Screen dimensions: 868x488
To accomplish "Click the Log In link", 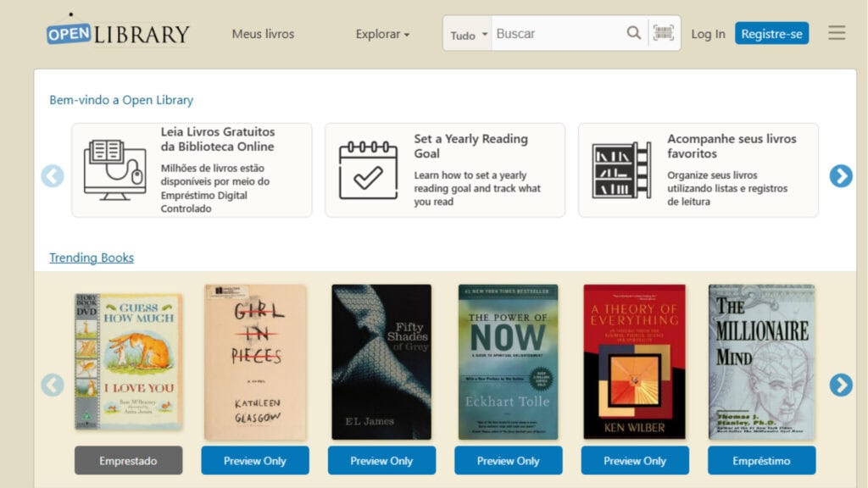I will pos(708,34).
